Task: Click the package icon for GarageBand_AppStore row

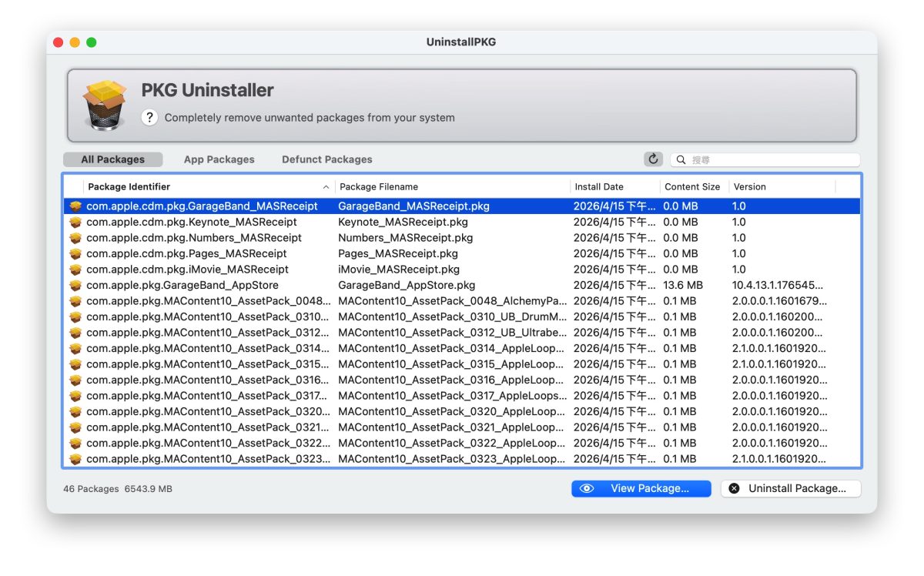Action: click(75, 285)
